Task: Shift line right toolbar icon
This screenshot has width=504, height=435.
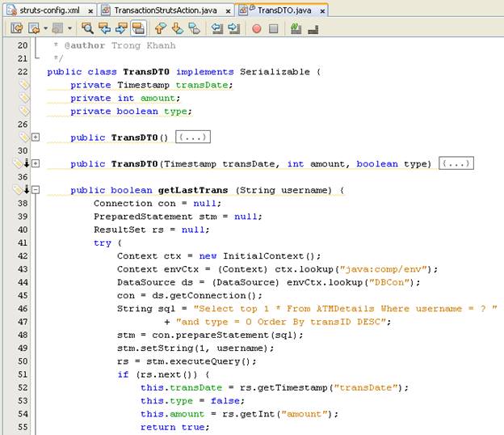Action: 234,28
